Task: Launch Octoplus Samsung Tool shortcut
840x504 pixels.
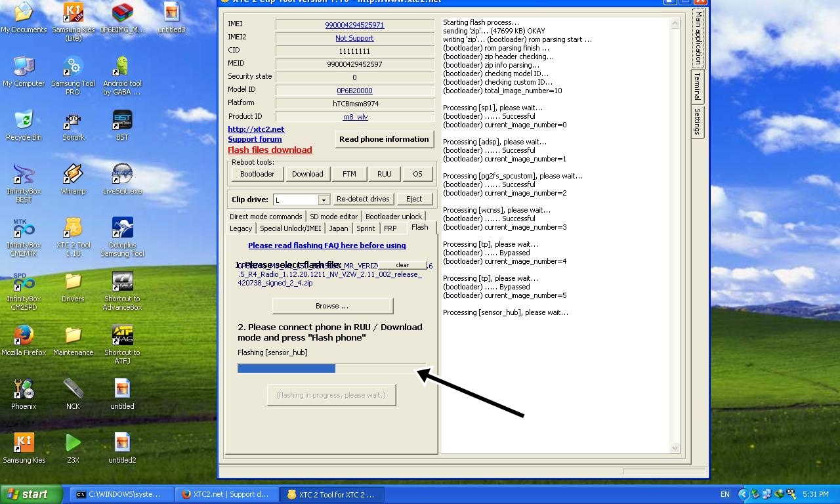Action: click(122, 236)
